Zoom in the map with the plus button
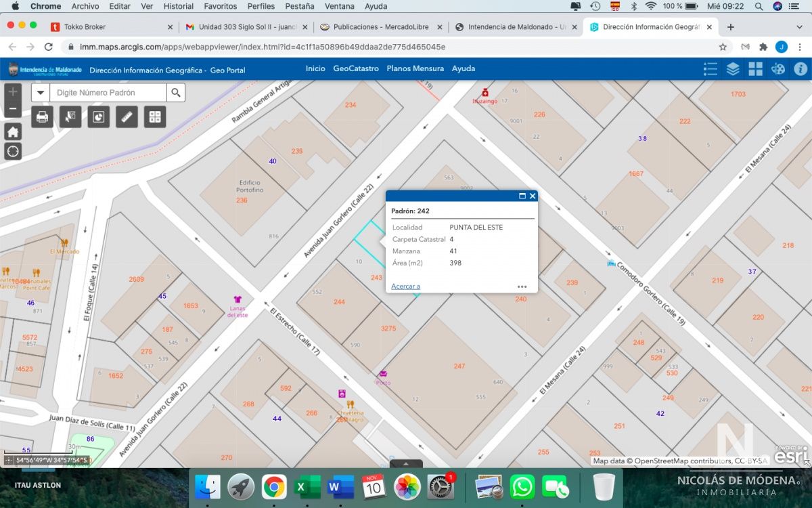This screenshot has height=508, width=812. pos(13,91)
